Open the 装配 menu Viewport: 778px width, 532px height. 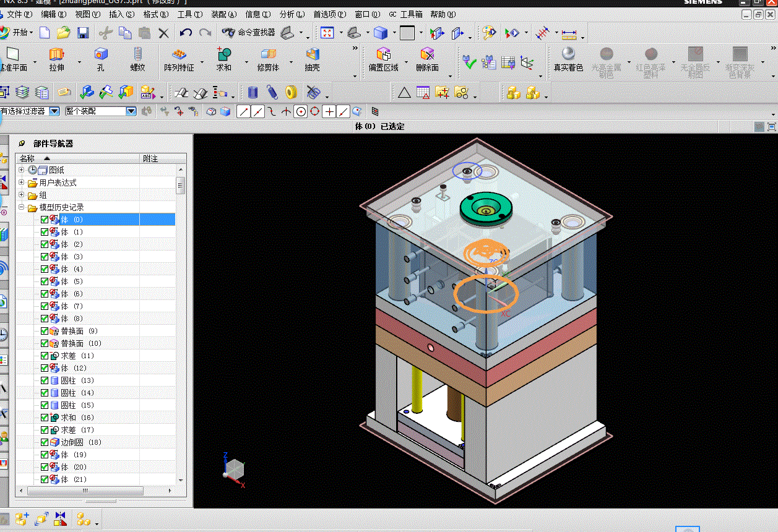[223, 14]
